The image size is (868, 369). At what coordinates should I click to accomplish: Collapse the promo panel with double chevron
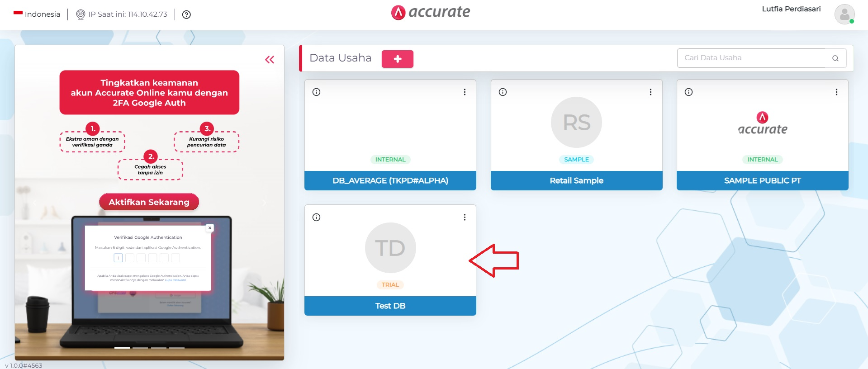(x=270, y=60)
